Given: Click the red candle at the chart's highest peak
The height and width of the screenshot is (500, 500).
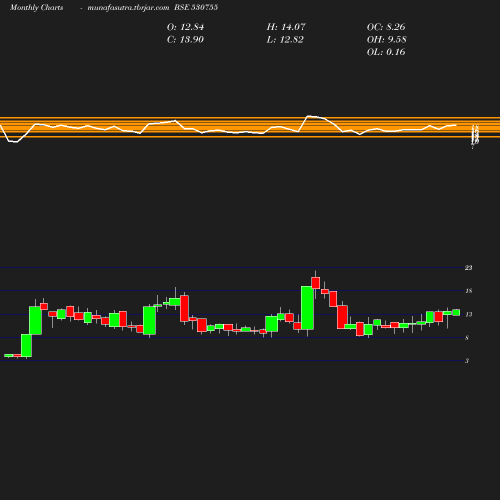Looking at the screenshot, I should [x=316, y=283].
